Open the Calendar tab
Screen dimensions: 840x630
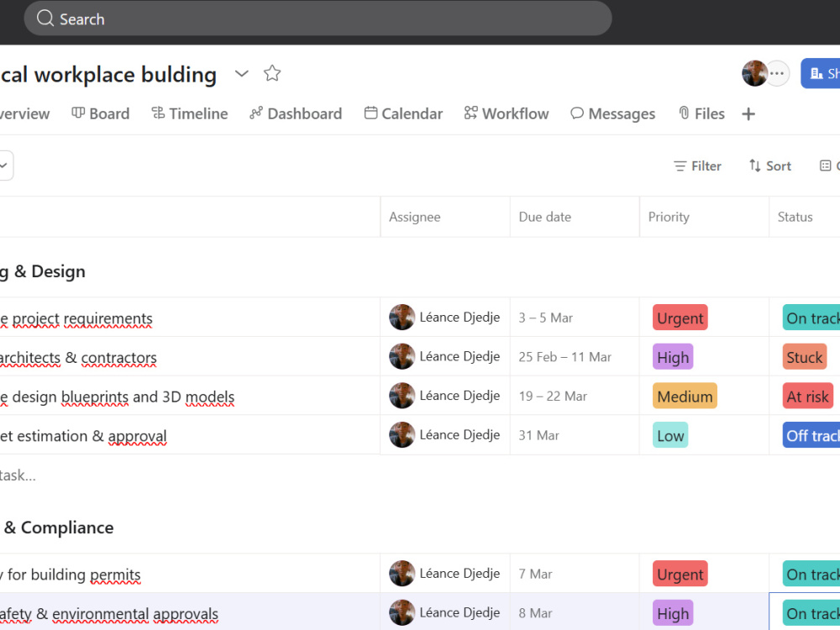coord(403,113)
